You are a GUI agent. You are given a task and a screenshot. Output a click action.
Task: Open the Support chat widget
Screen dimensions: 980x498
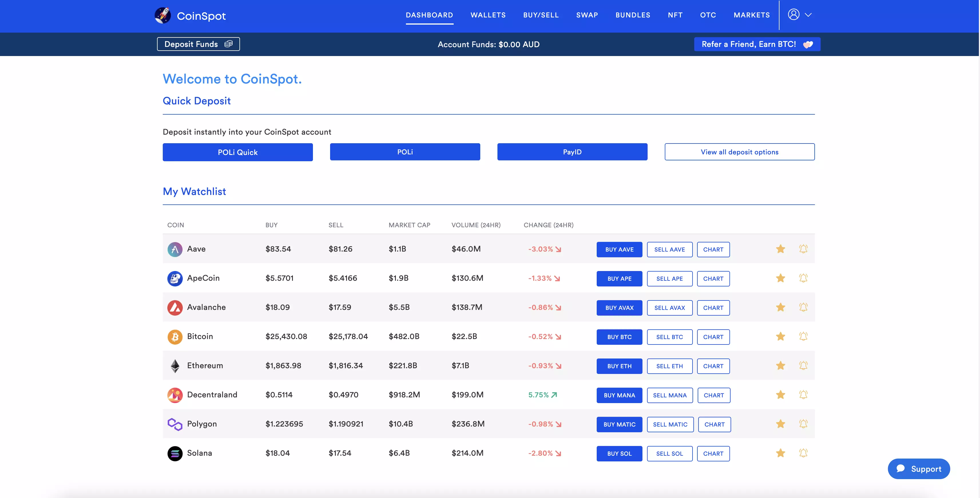coord(919,469)
